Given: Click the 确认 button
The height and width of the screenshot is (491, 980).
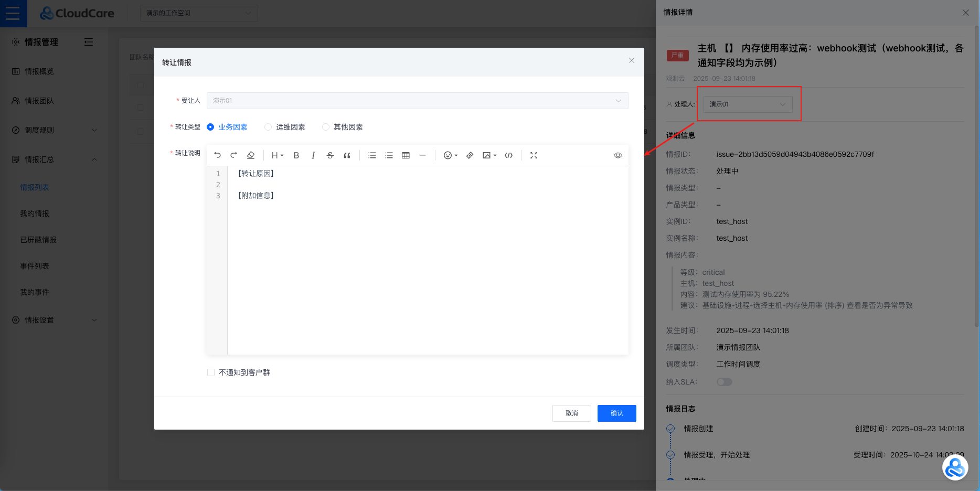Looking at the screenshot, I should (616, 413).
